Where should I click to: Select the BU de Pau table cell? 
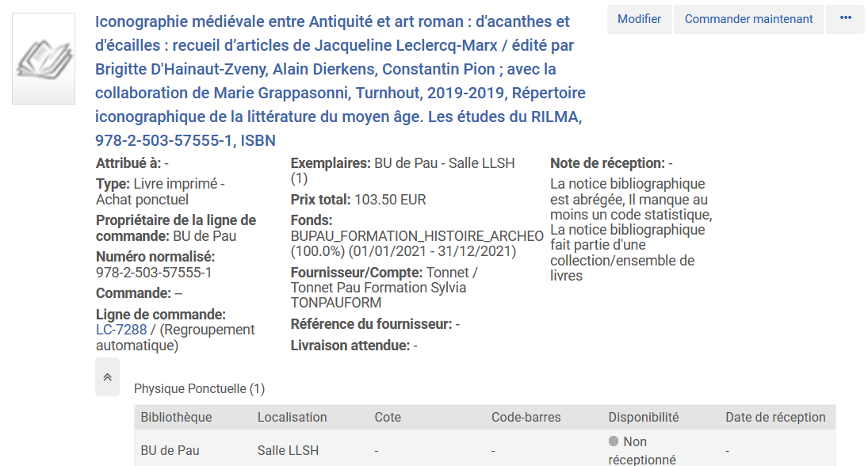pyautogui.click(x=170, y=450)
